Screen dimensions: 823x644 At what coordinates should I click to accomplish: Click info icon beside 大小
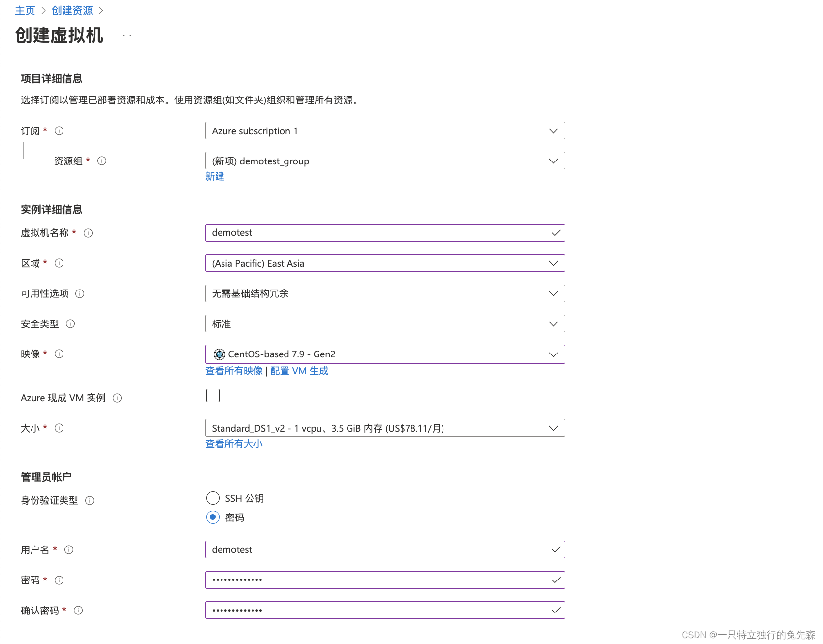click(x=59, y=428)
